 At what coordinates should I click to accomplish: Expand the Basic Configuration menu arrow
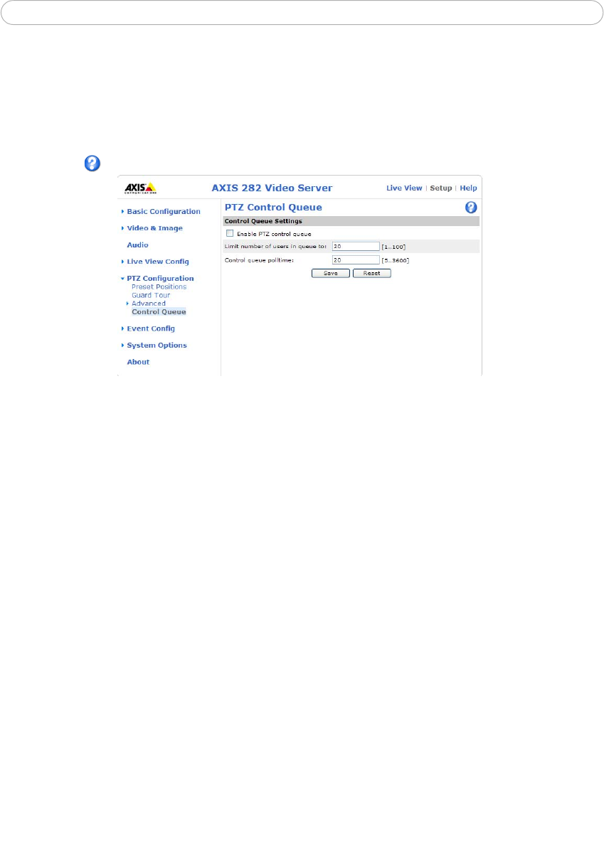point(122,211)
